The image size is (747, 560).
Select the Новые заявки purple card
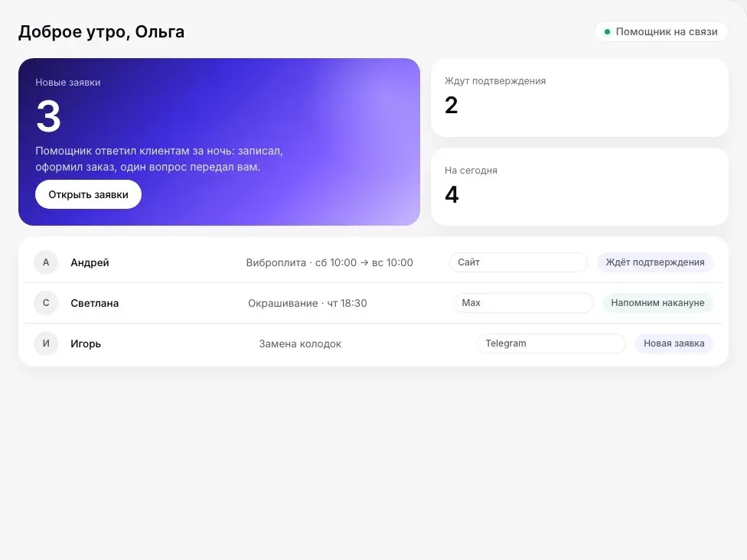coord(219,142)
